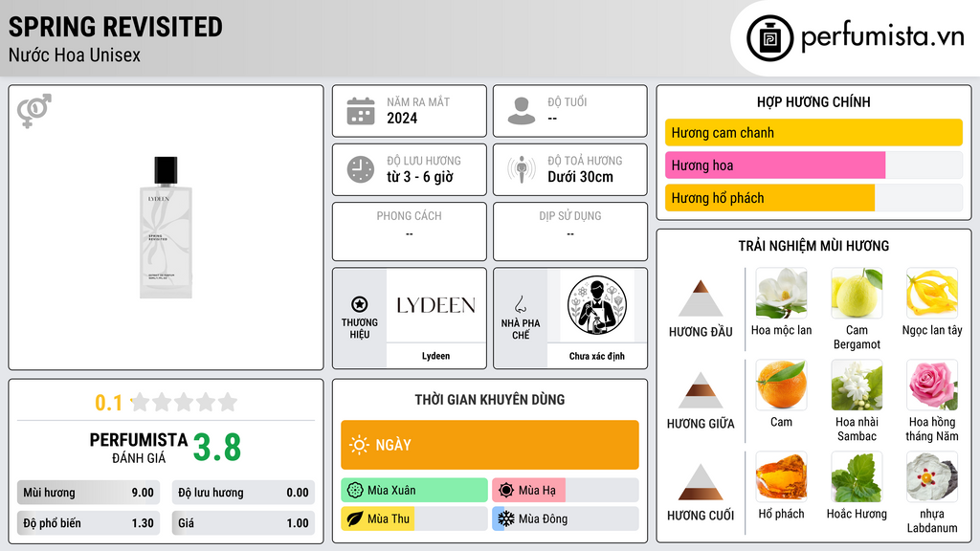The image size is (980, 551).
Task: Click the Độ lưu hương 0.00 score field
Action: tap(243, 493)
